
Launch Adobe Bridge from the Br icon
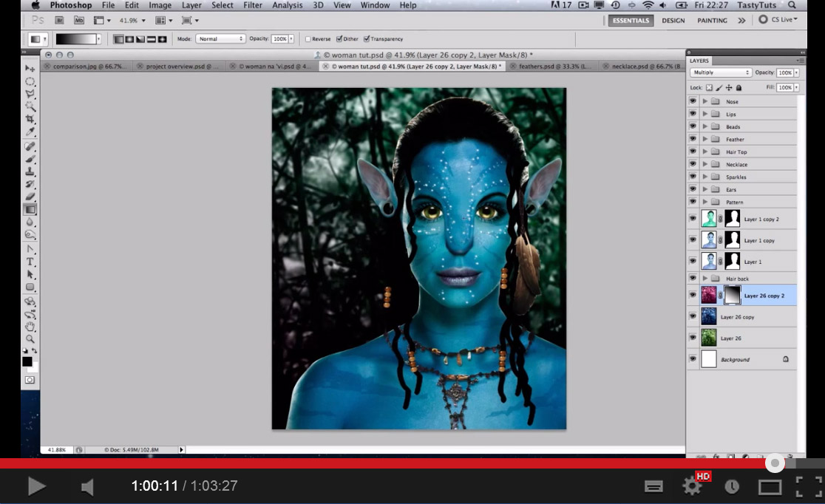(59, 21)
